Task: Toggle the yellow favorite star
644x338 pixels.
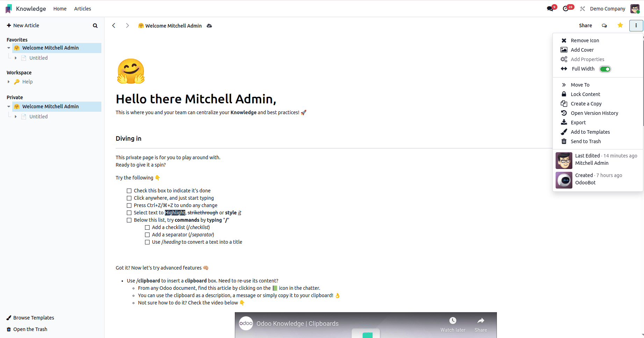Action: [x=620, y=25]
